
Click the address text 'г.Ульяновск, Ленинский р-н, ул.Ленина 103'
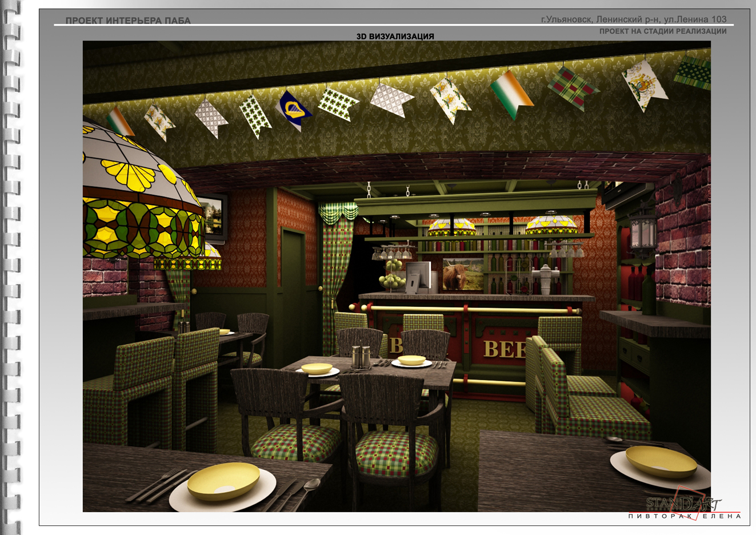tap(634, 19)
